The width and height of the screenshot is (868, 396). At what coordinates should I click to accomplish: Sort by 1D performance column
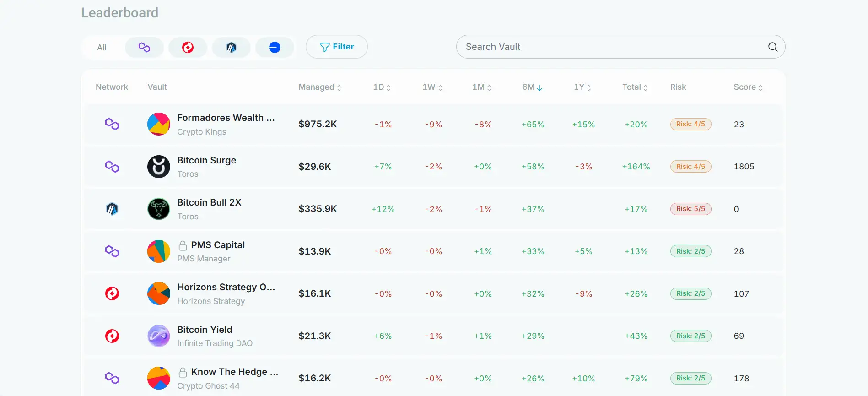pyautogui.click(x=382, y=87)
